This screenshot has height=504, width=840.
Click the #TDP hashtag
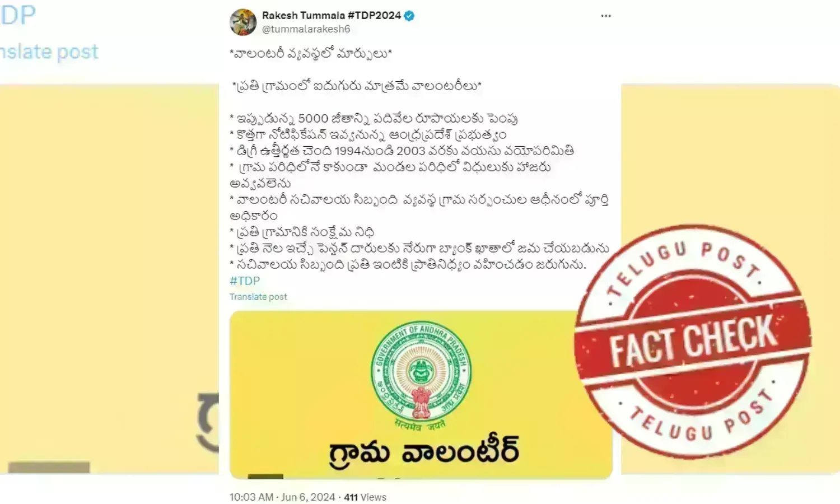point(245,281)
